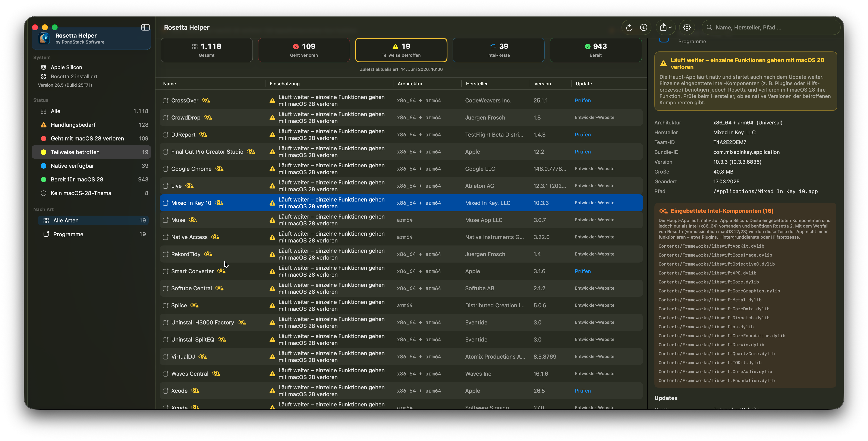Click eye-warning icon beside Native Access
The image size is (868, 441).
pos(215,237)
